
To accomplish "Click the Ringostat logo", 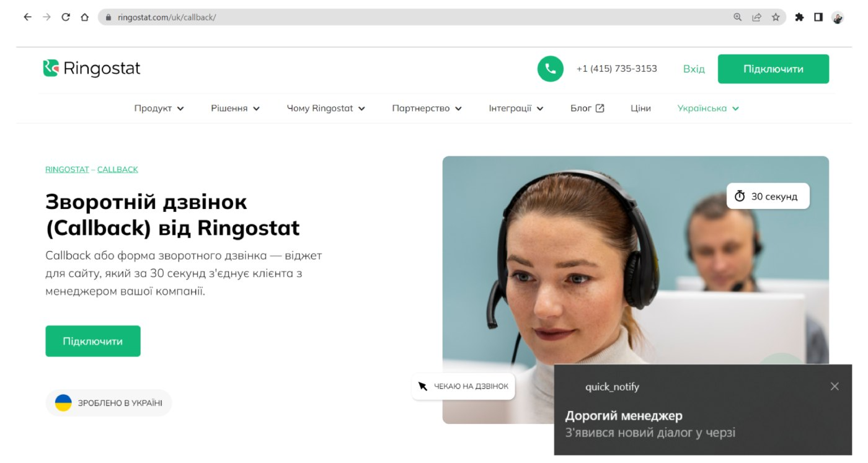I will pyautogui.click(x=92, y=68).
